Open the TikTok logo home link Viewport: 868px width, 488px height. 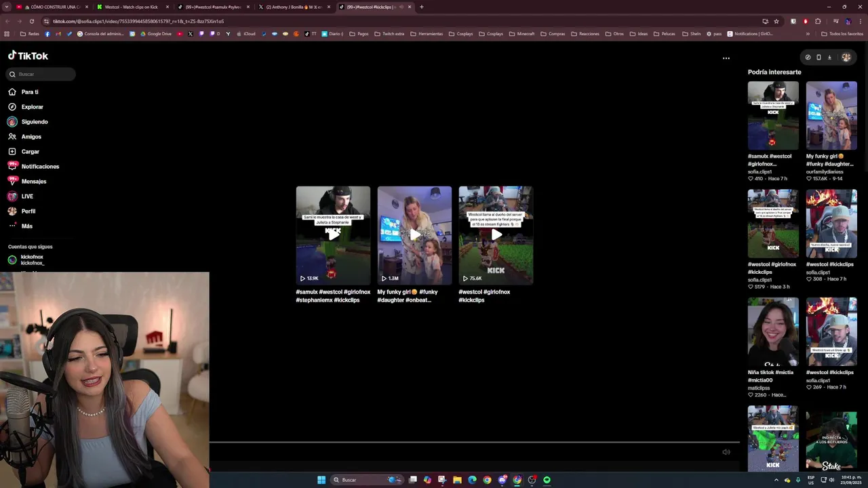[x=28, y=56]
